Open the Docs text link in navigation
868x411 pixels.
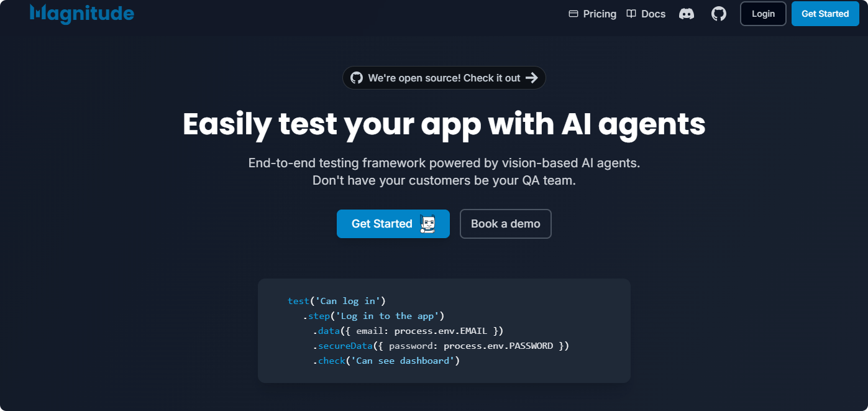click(x=653, y=14)
